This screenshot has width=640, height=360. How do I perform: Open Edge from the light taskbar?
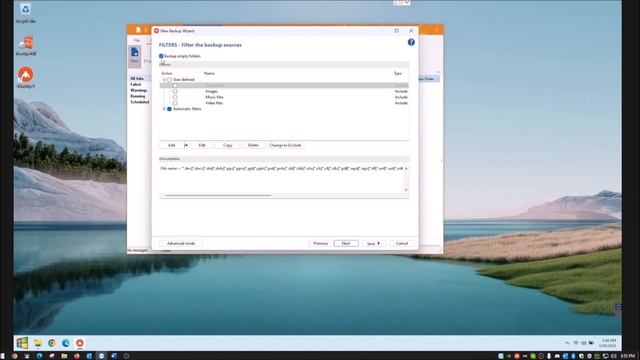coord(66,343)
